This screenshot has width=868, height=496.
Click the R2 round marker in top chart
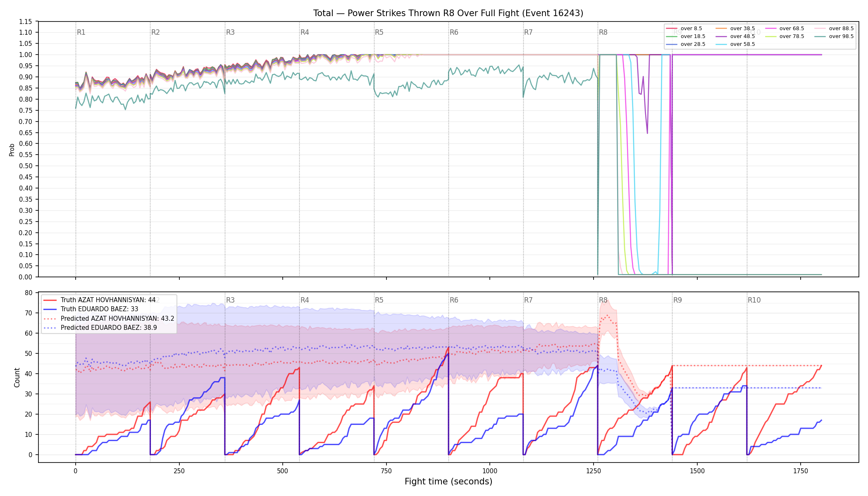[155, 32]
